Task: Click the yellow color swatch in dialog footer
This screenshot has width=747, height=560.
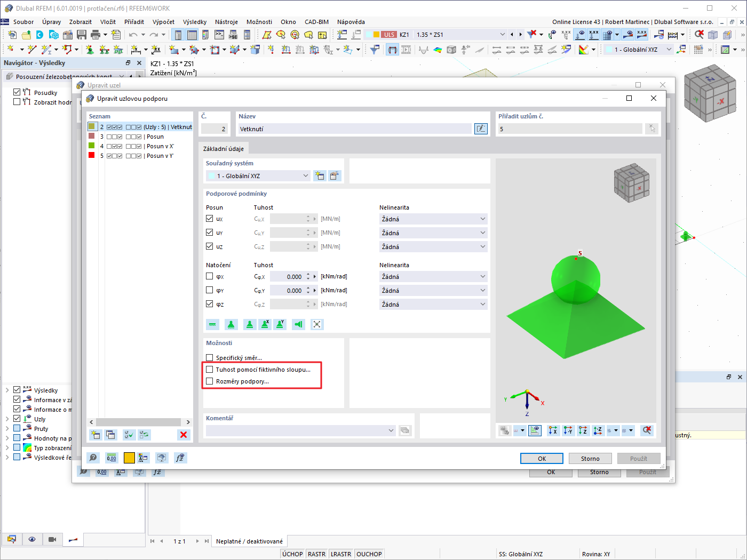Action: click(x=129, y=458)
